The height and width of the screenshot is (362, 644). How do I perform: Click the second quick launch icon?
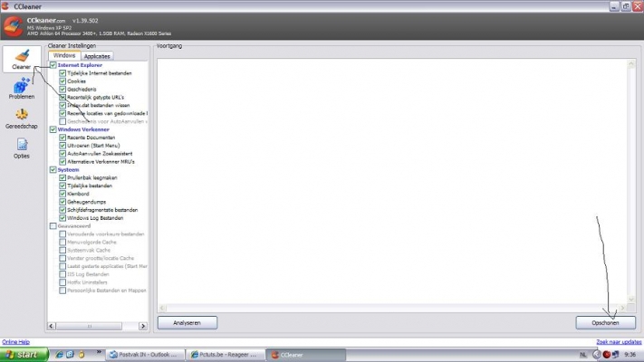[x=71, y=355]
